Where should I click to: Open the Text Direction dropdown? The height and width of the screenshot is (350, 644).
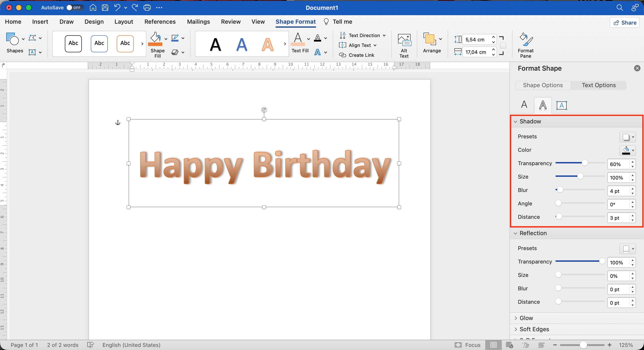pos(362,36)
